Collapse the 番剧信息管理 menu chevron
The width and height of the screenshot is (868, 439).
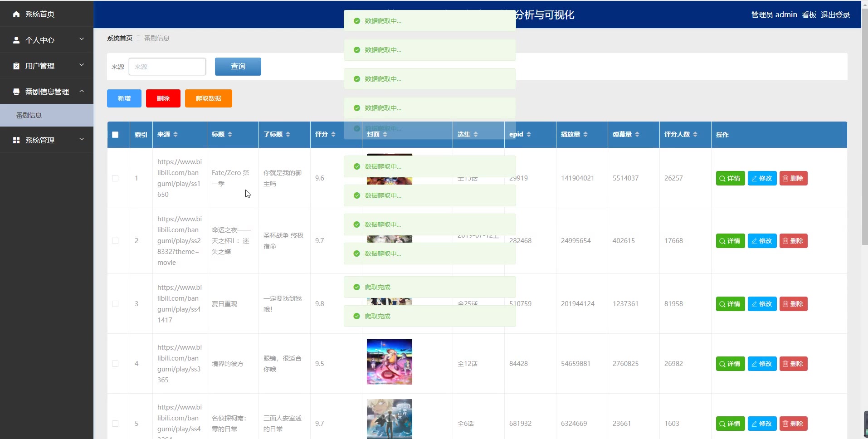tap(82, 91)
